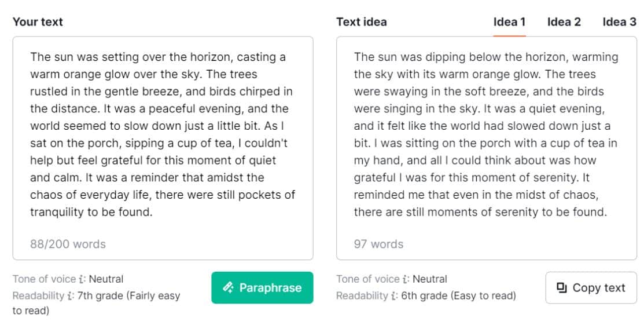The height and width of the screenshot is (325, 644).
Task: Click the copy icon on Copy text button
Action: [561, 288]
